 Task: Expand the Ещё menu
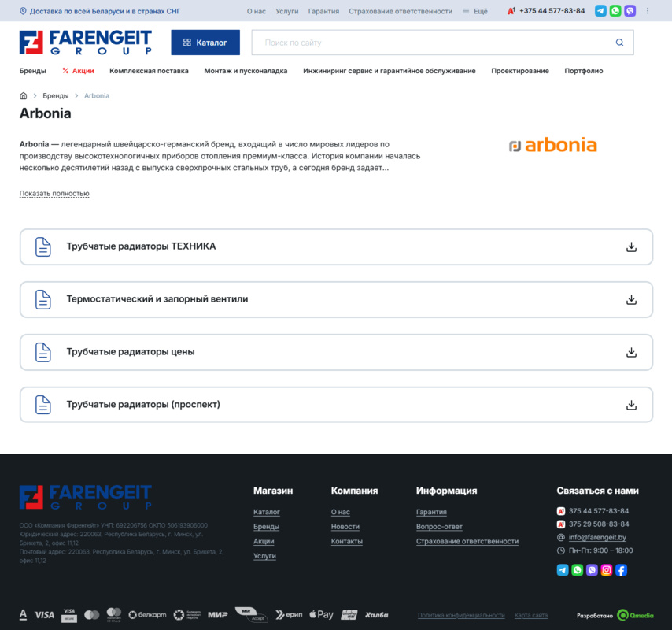click(x=474, y=11)
